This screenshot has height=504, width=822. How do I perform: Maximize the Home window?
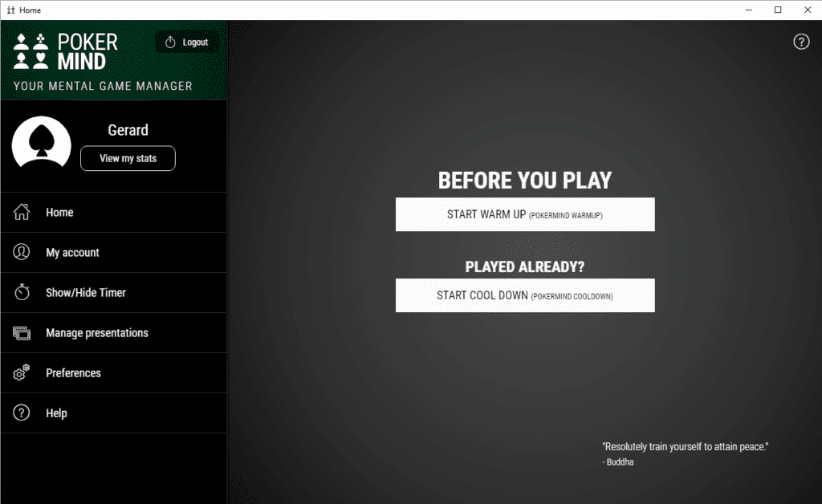click(778, 10)
